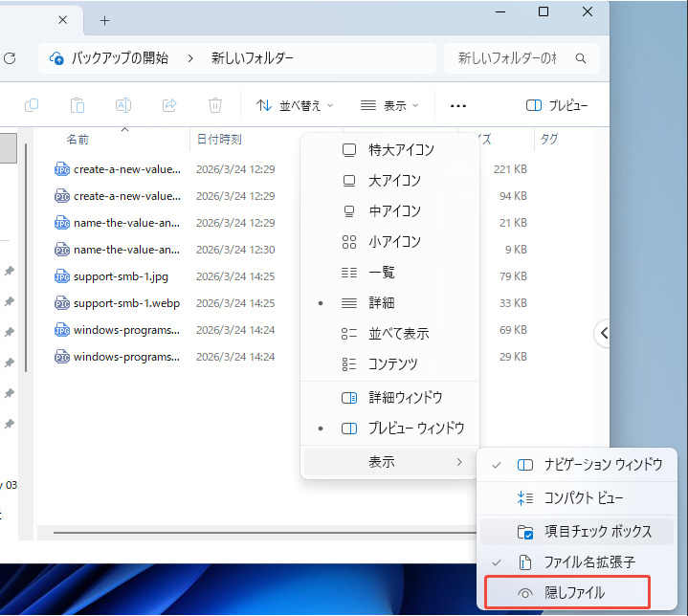
Task: Select file name support-smb-1.jpg
Action: coord(121,276)
